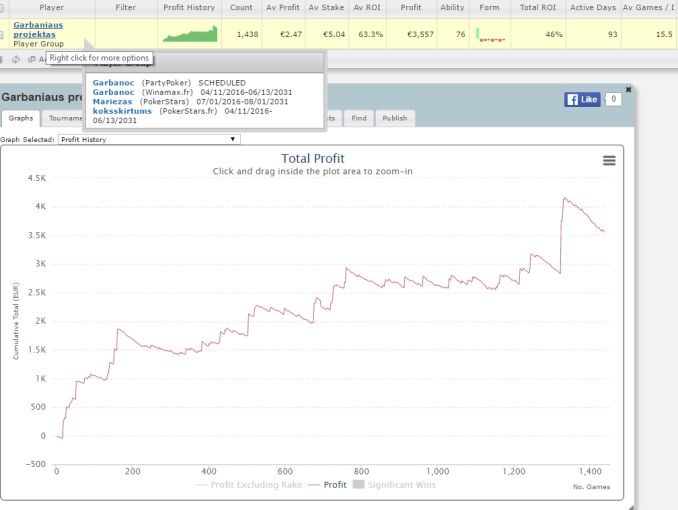Viewport: 678px width, 510px height.
Task: Open the chart hamburger menu
Action: click(x=609, y=160)
